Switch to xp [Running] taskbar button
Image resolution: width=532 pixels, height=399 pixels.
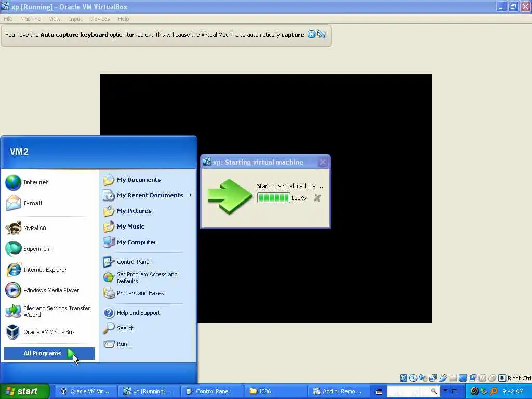149,391
